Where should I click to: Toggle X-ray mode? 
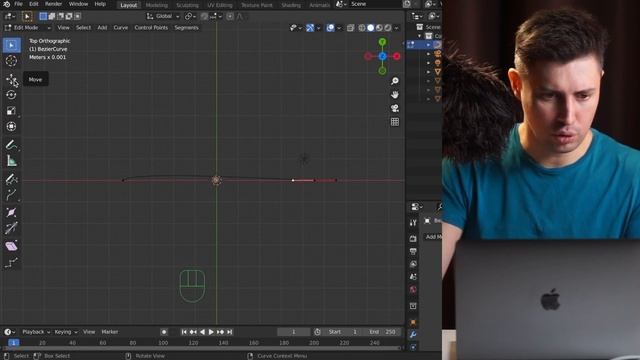pos(350,28)
